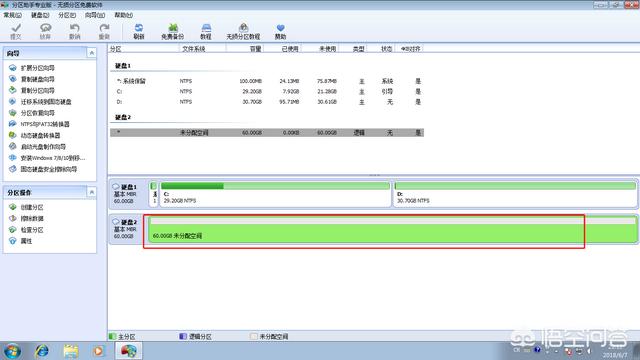Viewport: 640px width, 360px height.
Task: Launch Internet Explorer from taskbar
Action: tap(42, 351)
